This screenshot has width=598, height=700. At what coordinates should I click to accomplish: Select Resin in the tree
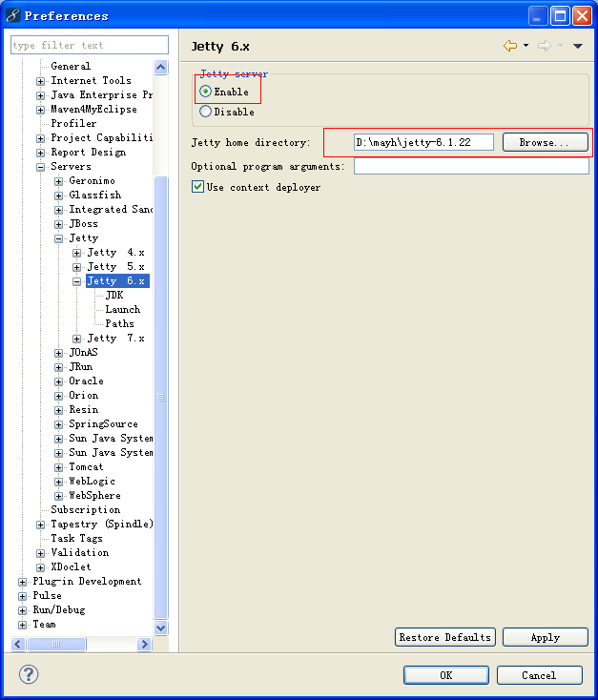(84, 409)
